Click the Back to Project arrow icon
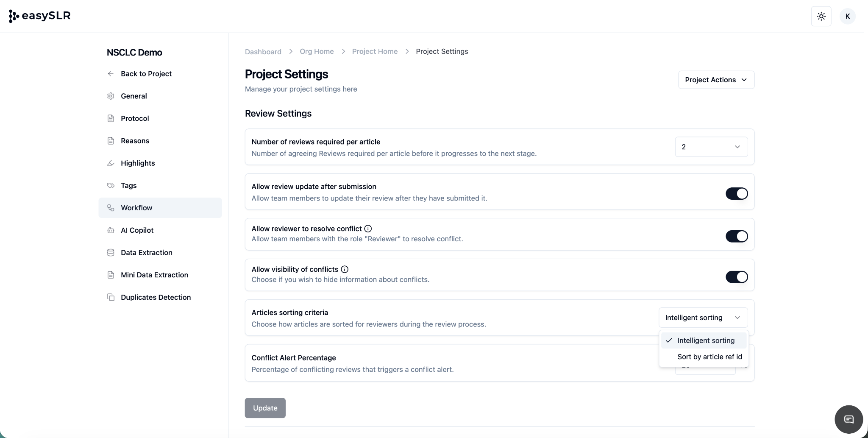 click(111, 74)
